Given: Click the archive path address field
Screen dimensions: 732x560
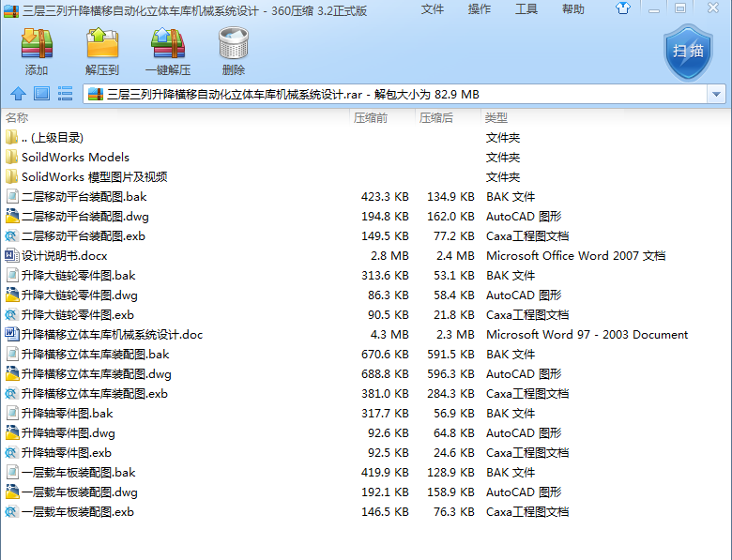Looking at the screenshot, I should [396, 94].
